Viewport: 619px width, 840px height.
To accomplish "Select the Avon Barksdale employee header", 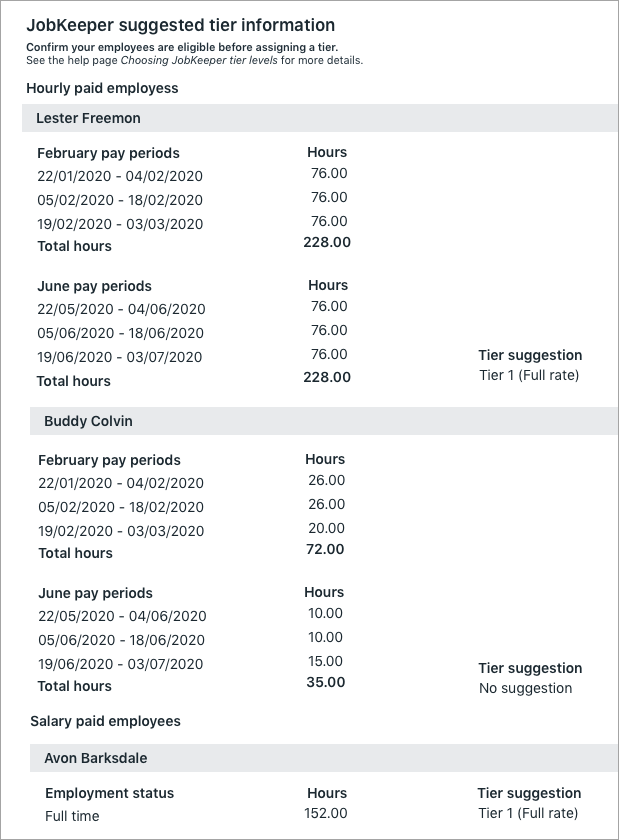I will point(96,758).
